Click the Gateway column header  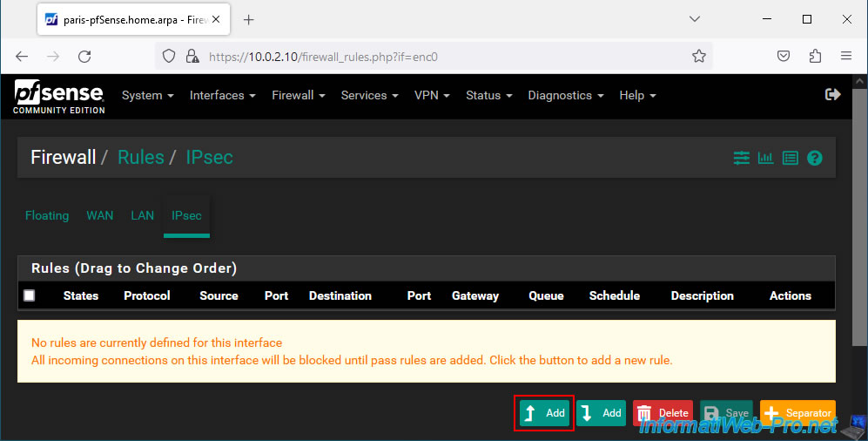[475, 295]
